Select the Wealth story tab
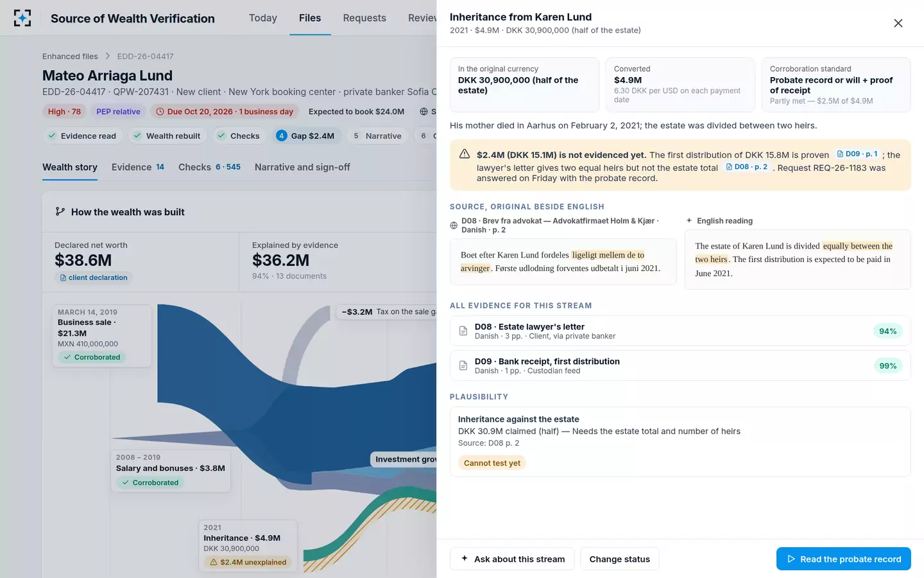The width and height of the screenshot is (924, 578). (x=70, y=167)
